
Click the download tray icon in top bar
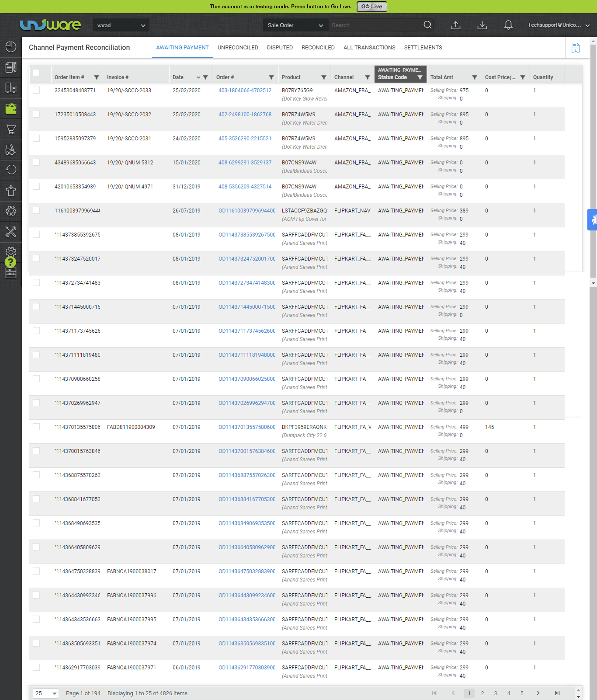click(x=482, y=25)
